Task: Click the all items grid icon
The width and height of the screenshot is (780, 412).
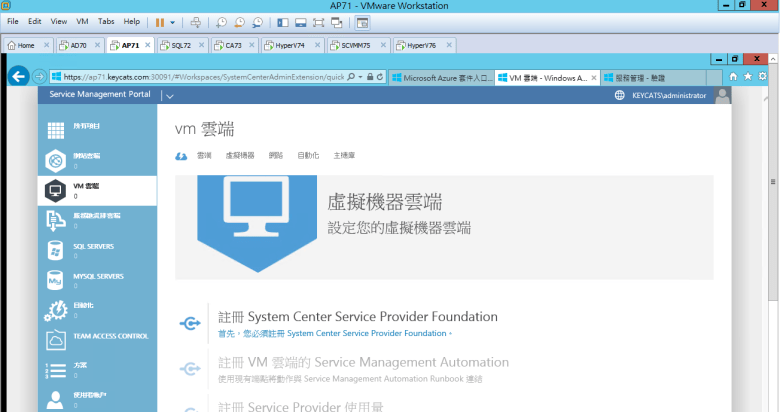Action: [x=56, y=128]
